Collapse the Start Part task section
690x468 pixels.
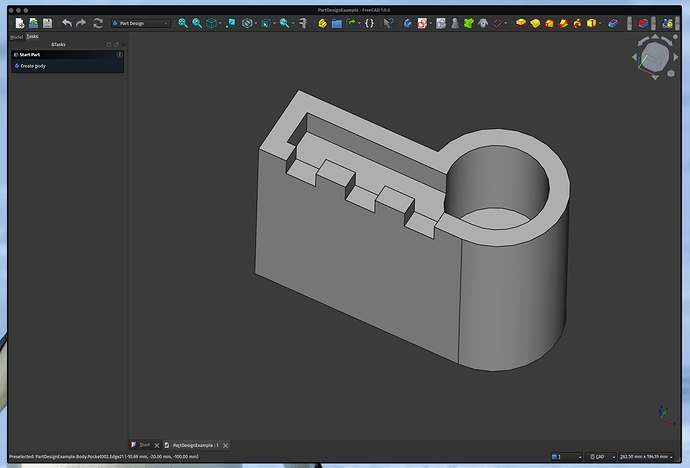coord(120,55)
